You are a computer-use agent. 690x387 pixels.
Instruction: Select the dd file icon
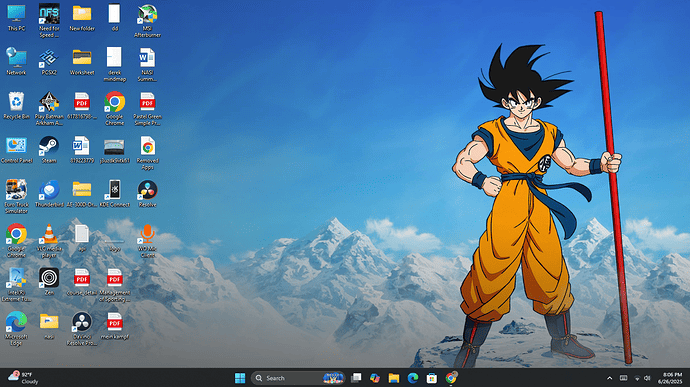click(x=114, y=18)
